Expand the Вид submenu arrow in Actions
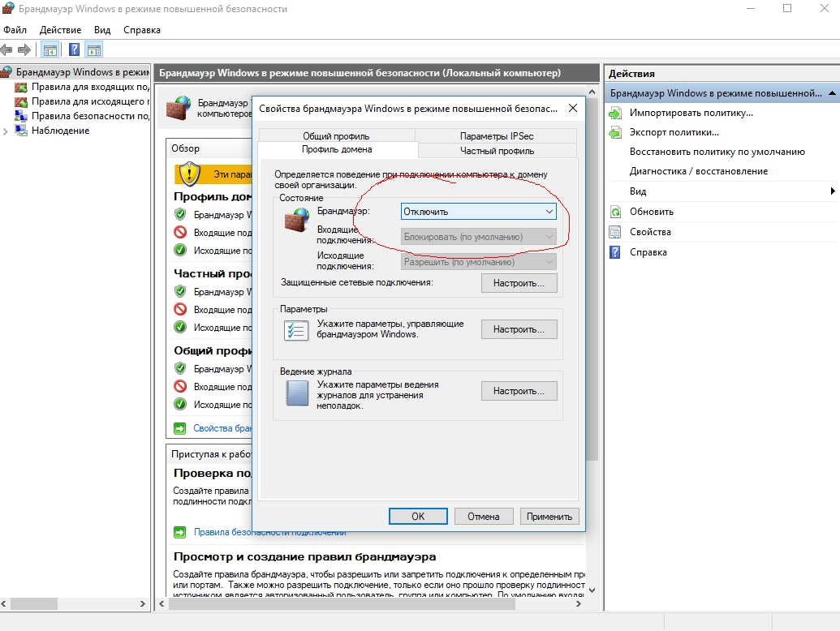The image size is (840, 631). coord(833,191)
